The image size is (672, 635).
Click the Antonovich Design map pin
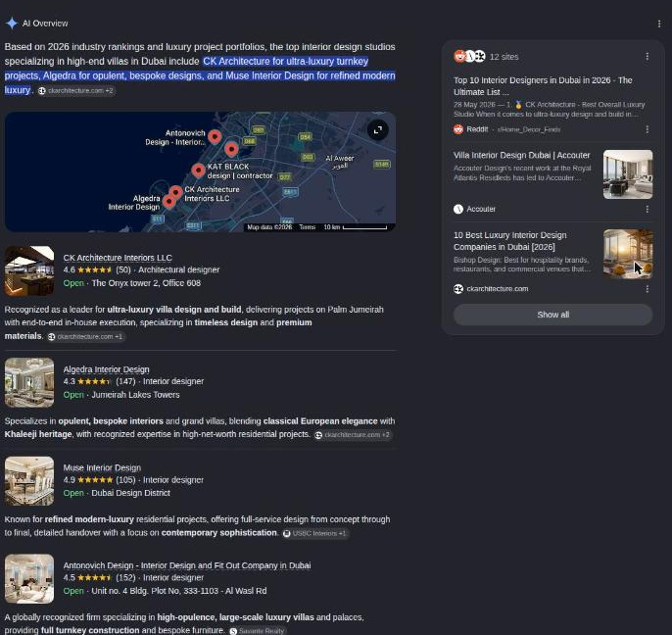215,136
